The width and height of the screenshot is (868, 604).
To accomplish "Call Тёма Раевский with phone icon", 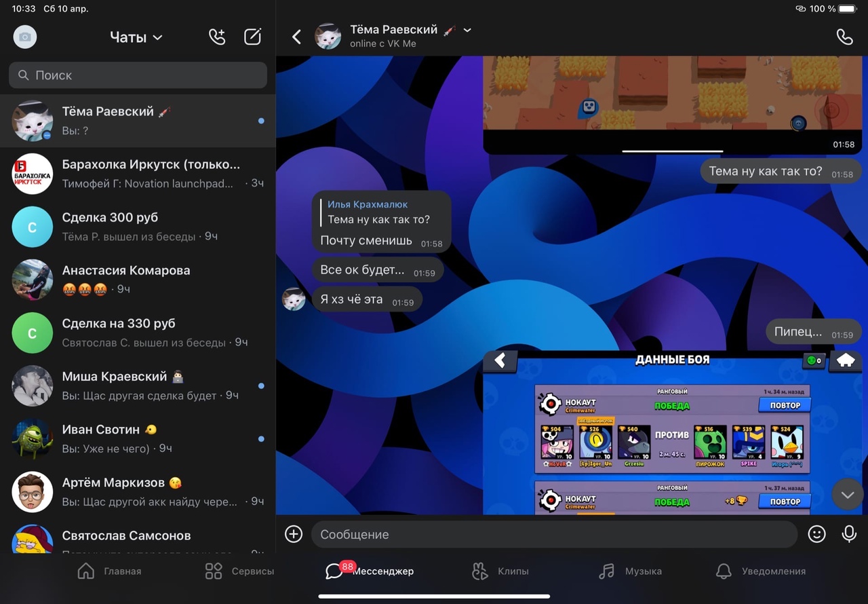I will (x=844, y=37).
